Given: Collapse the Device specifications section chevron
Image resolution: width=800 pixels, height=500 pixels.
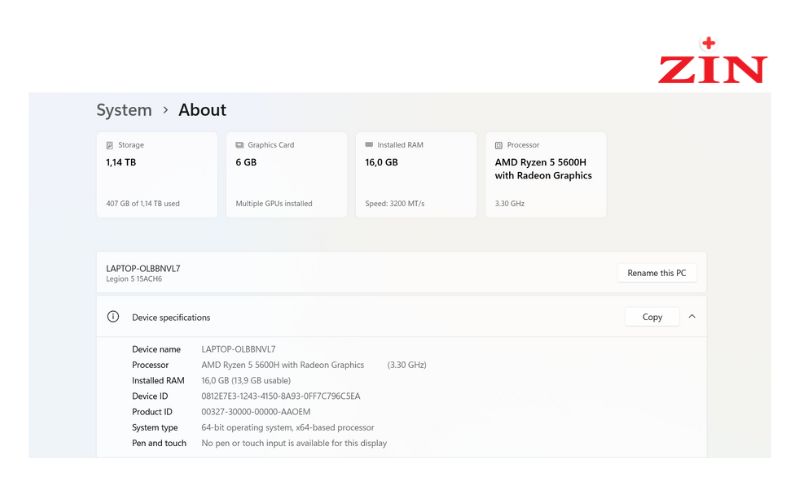Looking at the screenshot, I should [692, 317].
